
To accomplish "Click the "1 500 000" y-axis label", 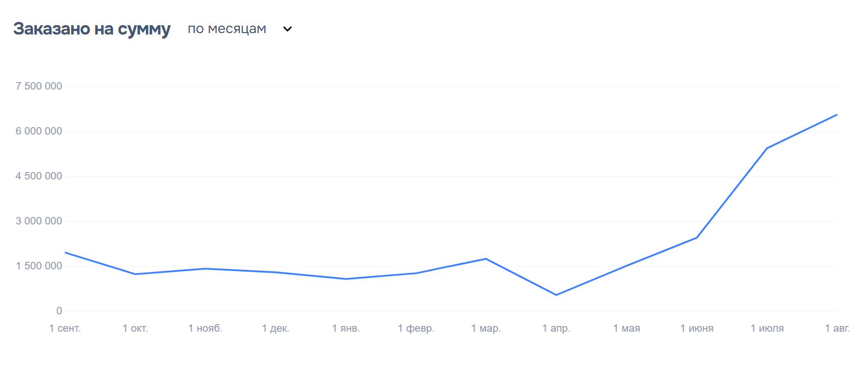I will point(39,266).
